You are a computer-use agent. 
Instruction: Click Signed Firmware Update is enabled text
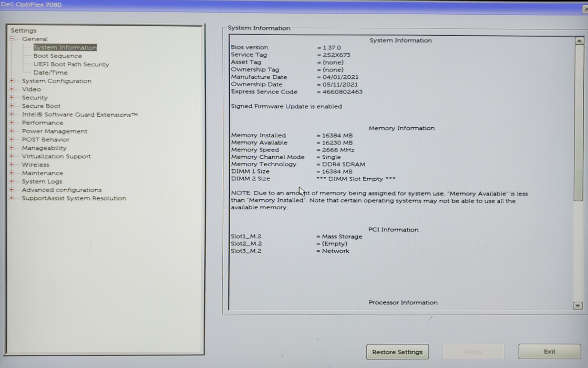pyautogui.click(x=286, y=107)
